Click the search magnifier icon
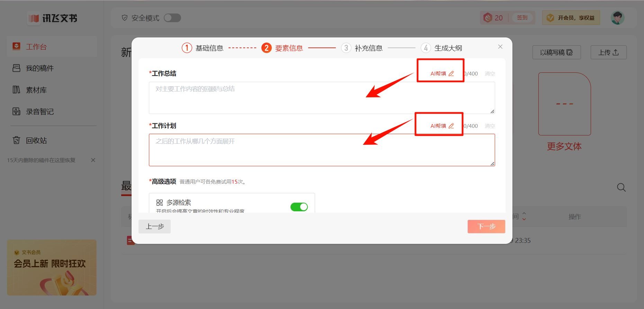 pos(621,187)
